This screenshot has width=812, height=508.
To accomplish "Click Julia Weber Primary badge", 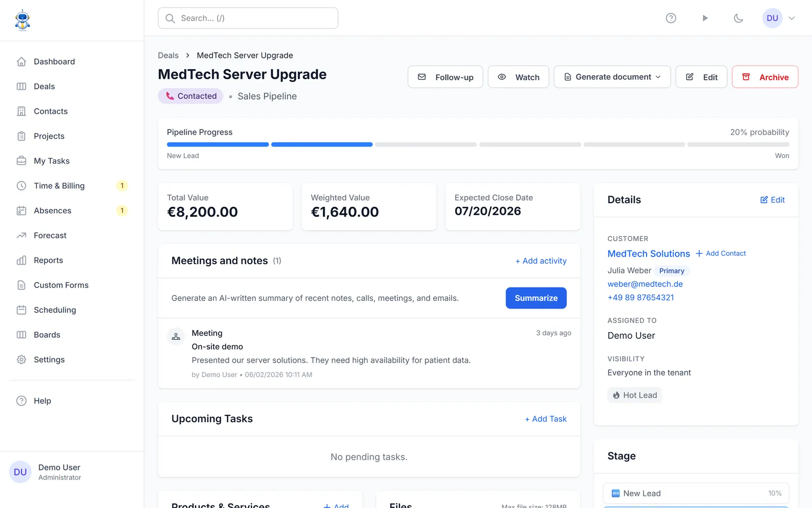I will [x=671, y=271].
